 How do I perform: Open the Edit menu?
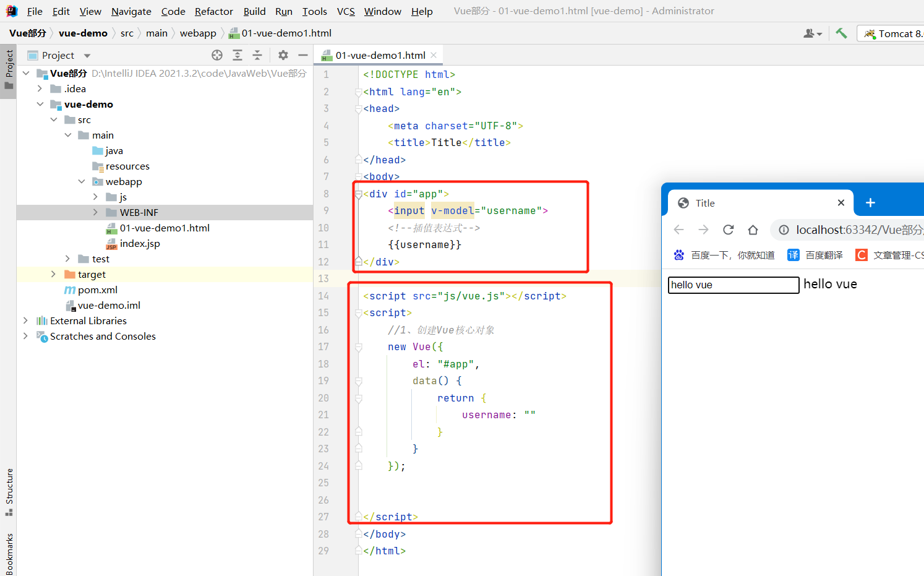point(61,11)
